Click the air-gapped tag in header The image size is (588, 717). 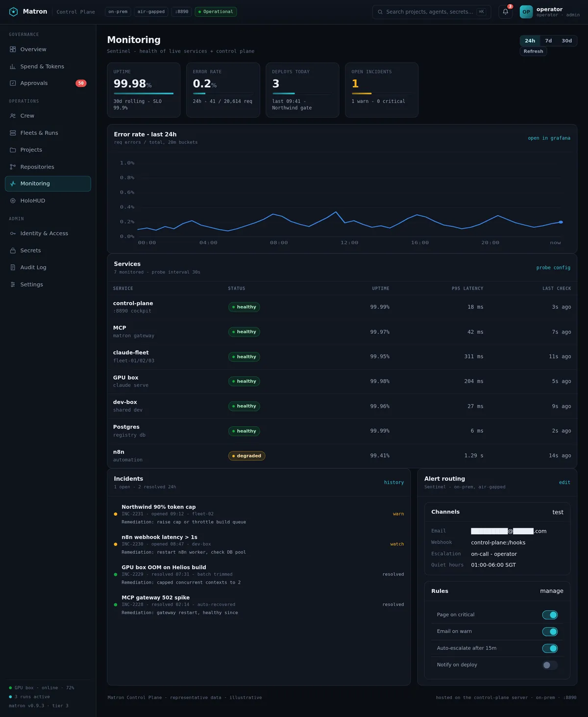(151, 12)
